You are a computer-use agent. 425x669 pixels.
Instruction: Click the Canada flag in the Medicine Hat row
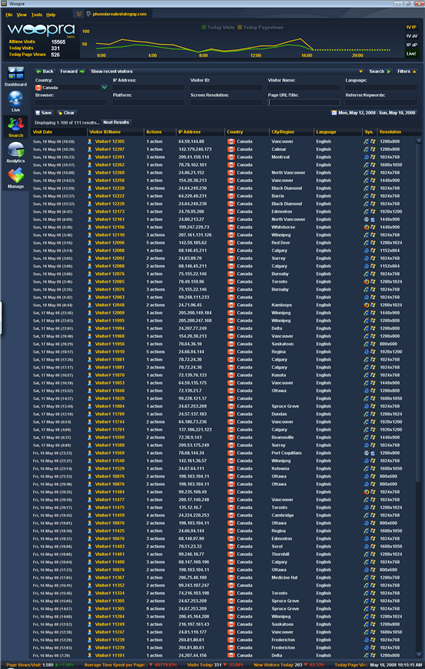(231, 577)
